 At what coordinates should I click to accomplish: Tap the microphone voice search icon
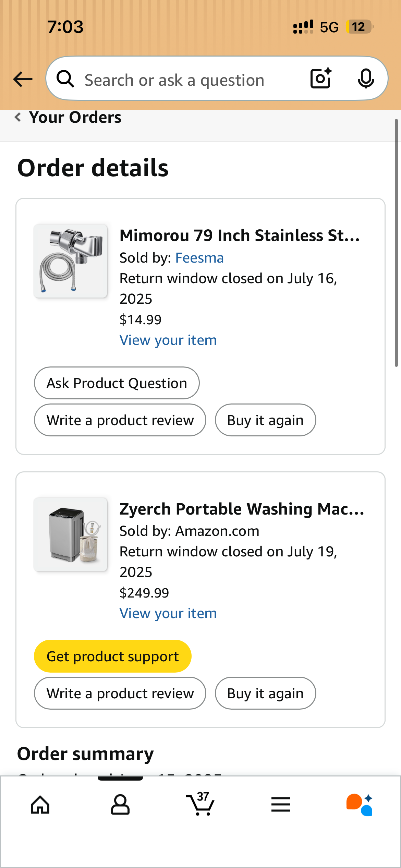point(366,79)
